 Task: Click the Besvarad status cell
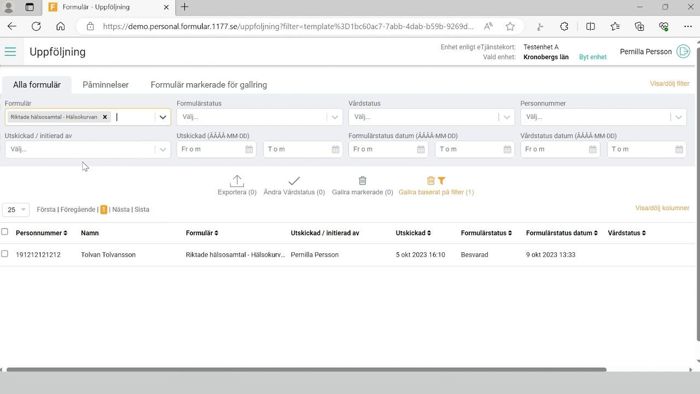click(474, 255)
